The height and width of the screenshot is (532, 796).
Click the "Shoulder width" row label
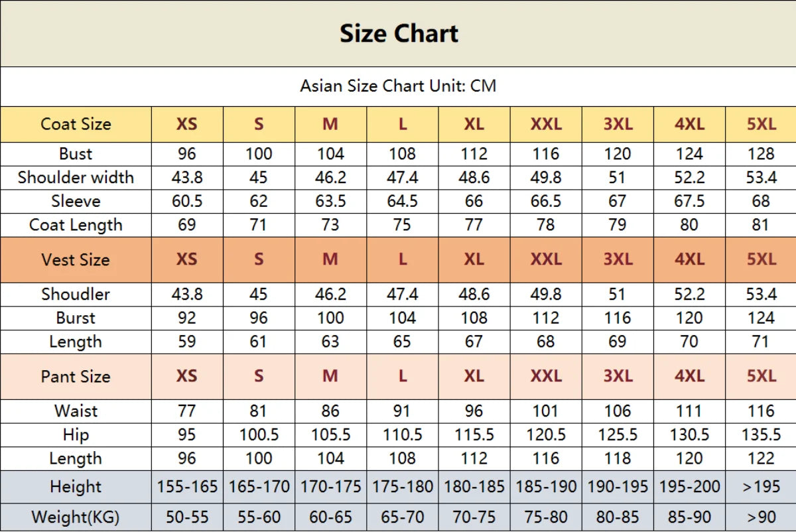pyautogui.click(x=76, y=177)
